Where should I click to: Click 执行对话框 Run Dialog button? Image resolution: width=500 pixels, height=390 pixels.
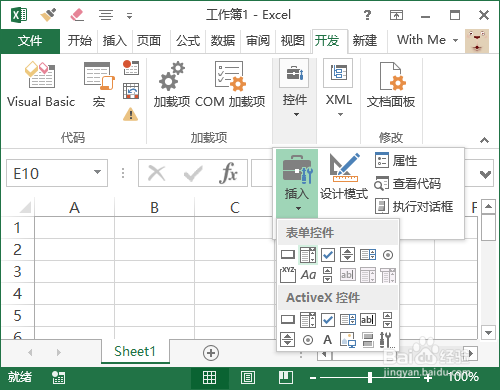[x=414, y=206]
